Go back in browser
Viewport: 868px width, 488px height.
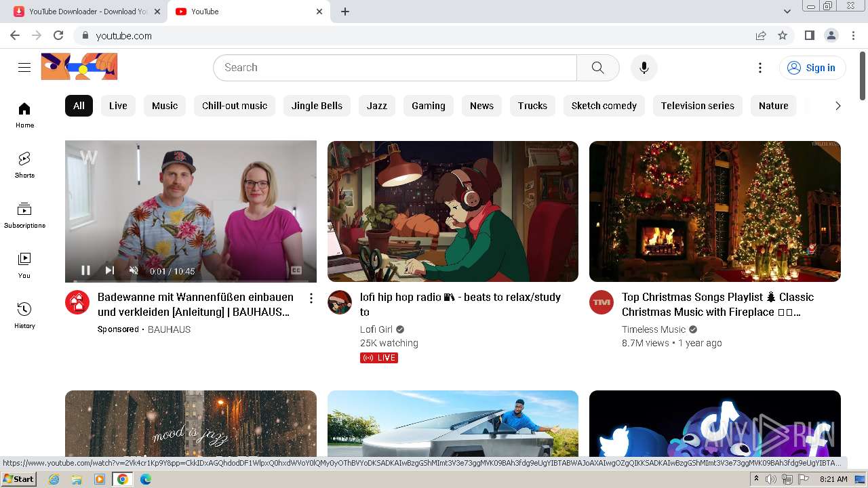point(15,35)
